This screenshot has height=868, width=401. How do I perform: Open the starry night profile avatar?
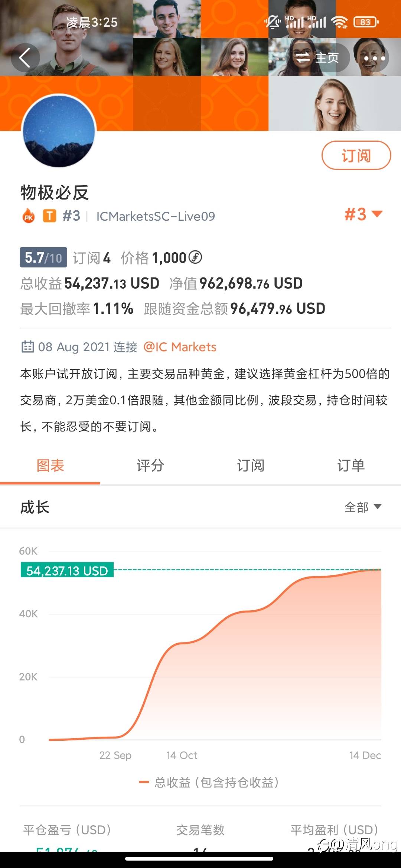(59, 131)
